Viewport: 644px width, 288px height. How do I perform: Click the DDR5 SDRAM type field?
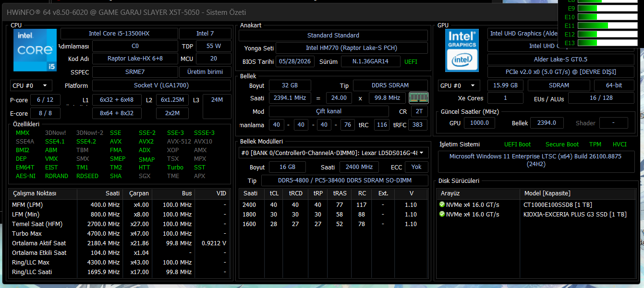[390, 85]
